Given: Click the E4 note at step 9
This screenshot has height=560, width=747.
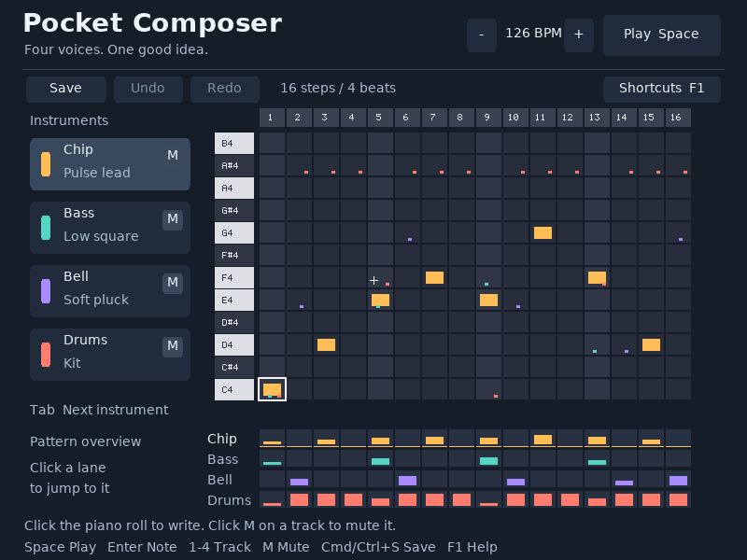Looking at the screenshot, I should (x=488, y=300).
